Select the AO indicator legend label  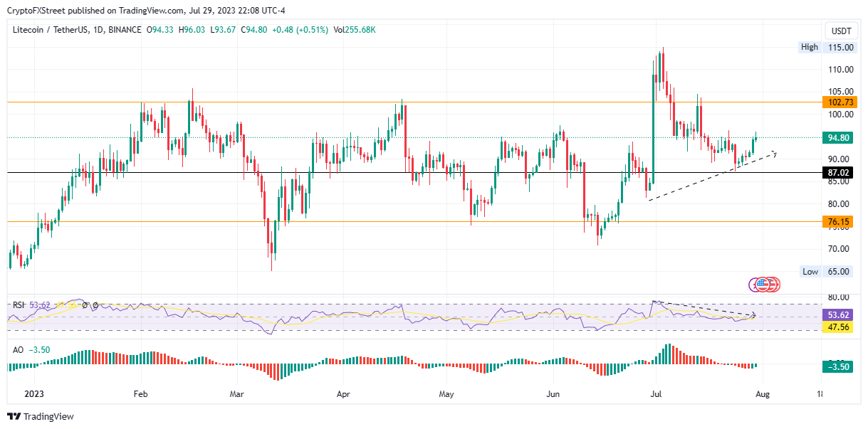[x=18, y=350]
